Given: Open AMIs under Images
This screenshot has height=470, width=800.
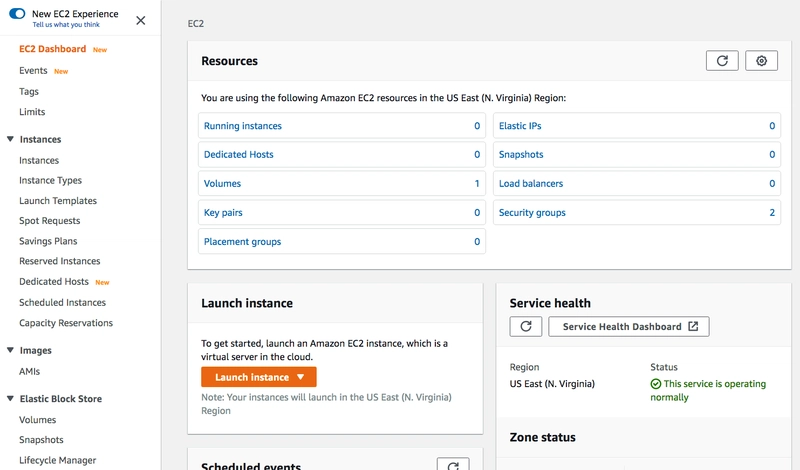Looking at the screenshot, I should coord(30,372).
